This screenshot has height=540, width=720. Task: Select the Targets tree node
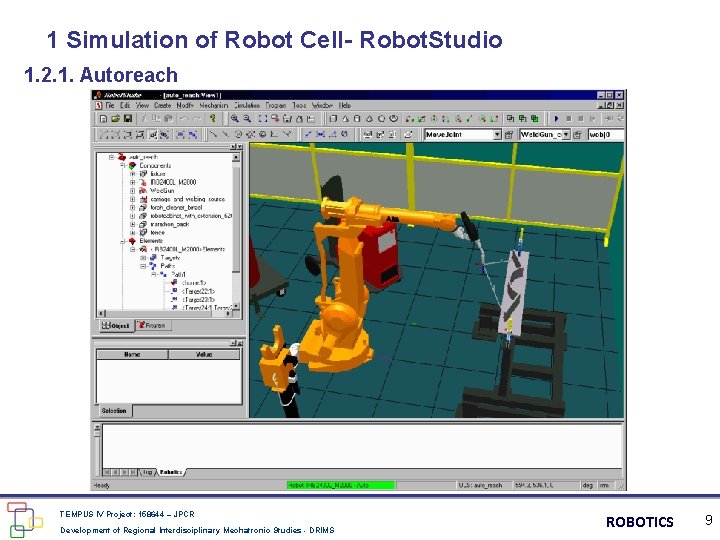pyautogui.click(x=170, y=258)
